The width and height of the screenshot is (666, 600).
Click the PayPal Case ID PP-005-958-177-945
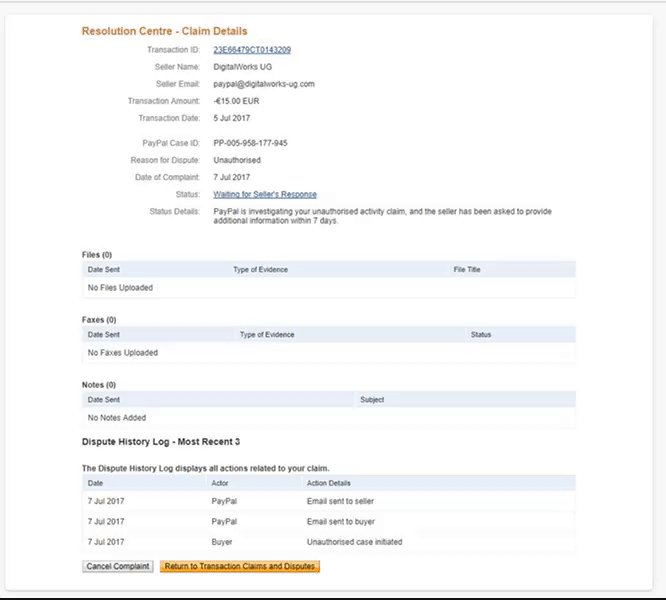click(x=250, y=143)
